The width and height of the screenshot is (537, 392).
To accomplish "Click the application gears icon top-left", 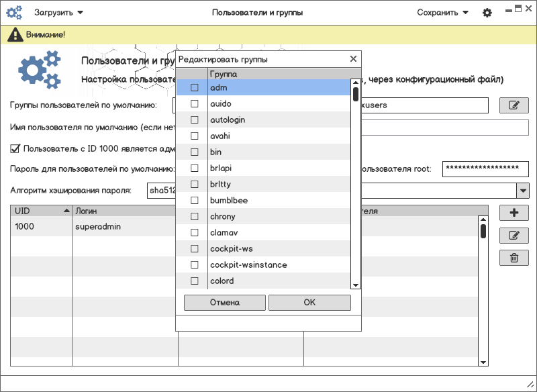I will (x=15, y=13).
